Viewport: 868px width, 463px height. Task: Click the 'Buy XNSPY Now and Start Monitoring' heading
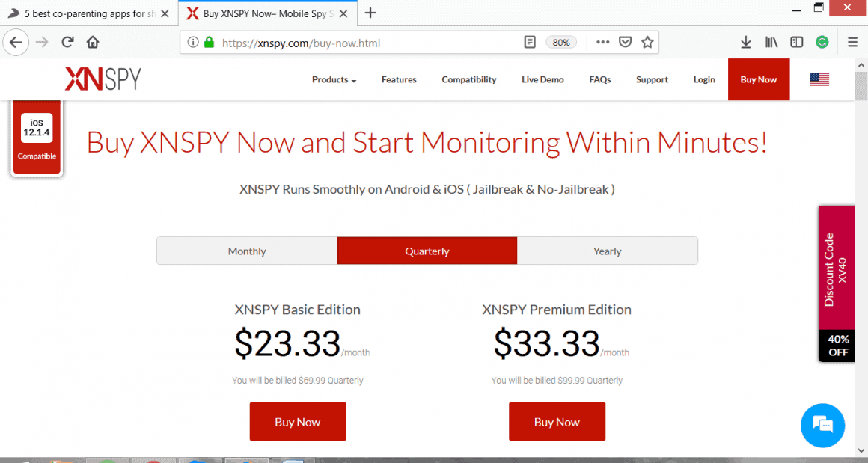tap(427, 142)
